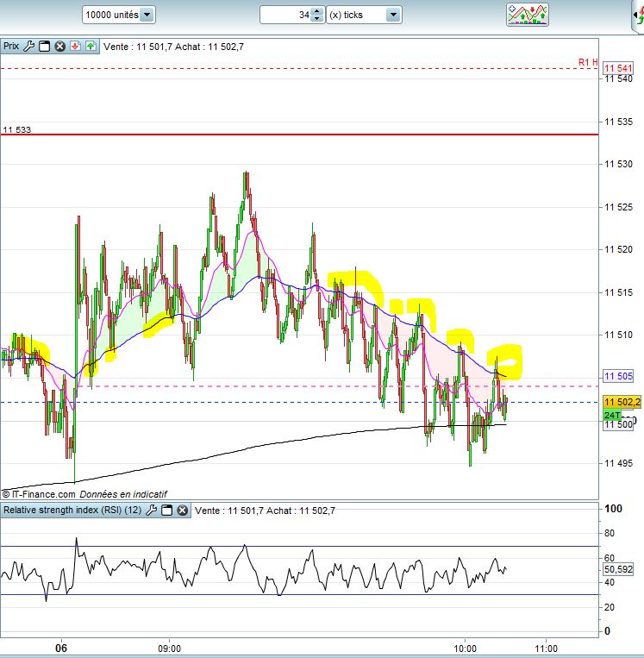Image resolution: width=644 pixels, height=658 pixels.
Task: Remove the Prix panel with X icon
Action: coord(60,47)
